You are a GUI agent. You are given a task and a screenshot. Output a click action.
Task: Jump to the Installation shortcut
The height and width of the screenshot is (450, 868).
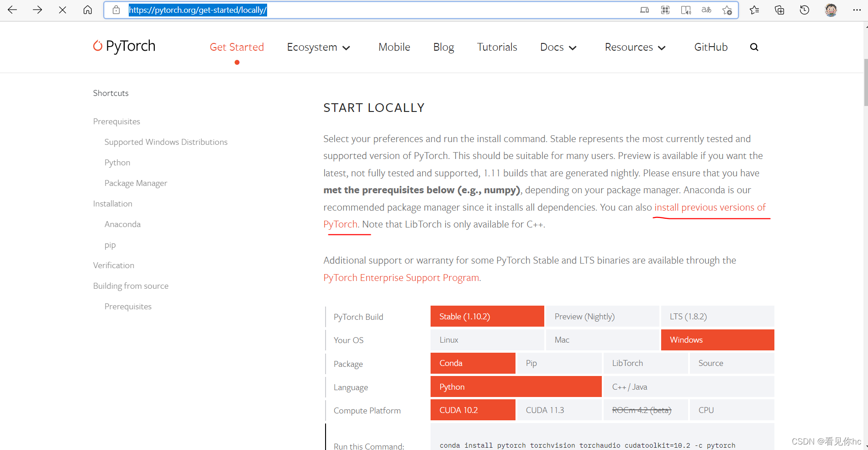coord(113,204)
